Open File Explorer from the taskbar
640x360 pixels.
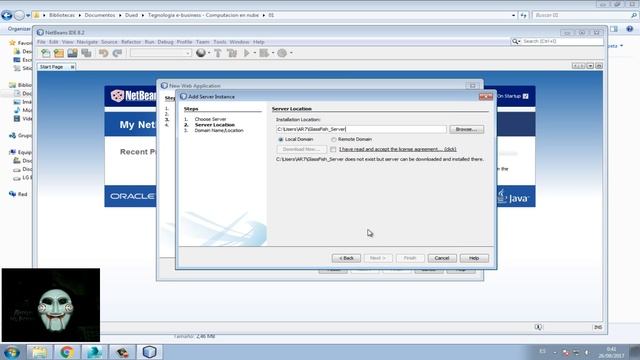pos(40,352)
